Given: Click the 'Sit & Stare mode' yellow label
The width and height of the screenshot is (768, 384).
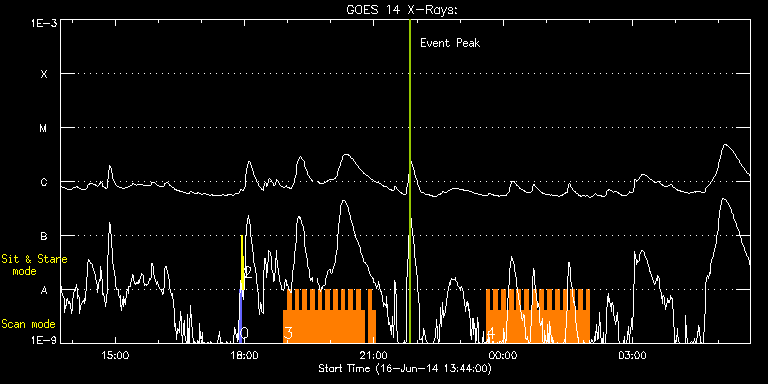Looking at the screenshot, I should 34,264.
